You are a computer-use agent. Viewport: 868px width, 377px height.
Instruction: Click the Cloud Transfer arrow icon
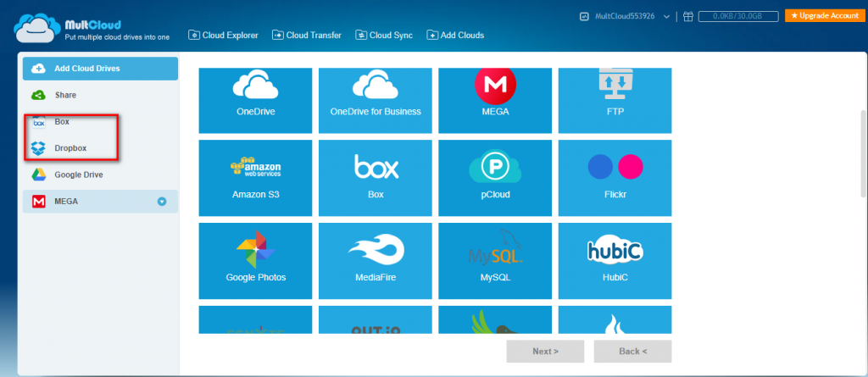click(278, 35)
